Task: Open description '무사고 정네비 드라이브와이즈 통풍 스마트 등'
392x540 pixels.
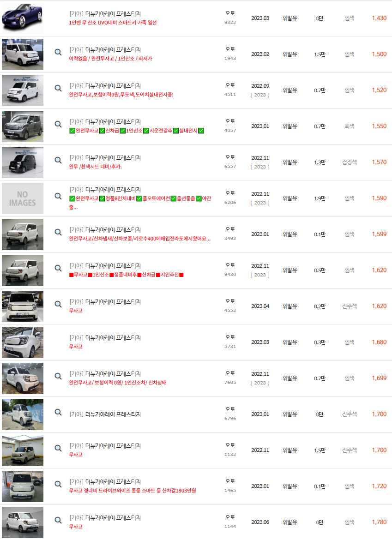Action: [x=132, y=491]
